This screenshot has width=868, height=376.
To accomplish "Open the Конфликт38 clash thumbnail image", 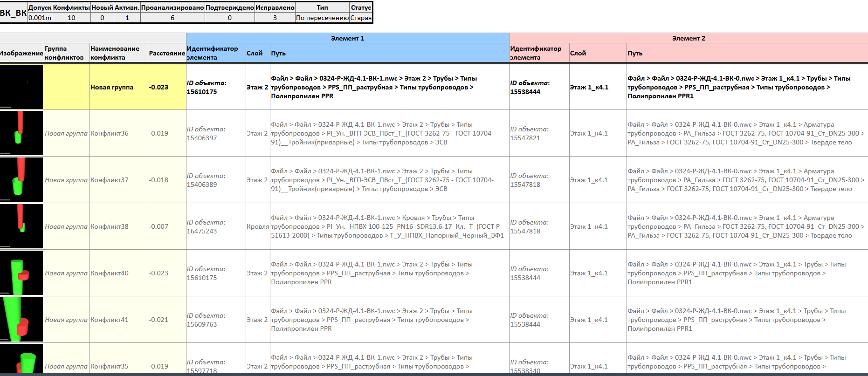I will pos(21,226).
